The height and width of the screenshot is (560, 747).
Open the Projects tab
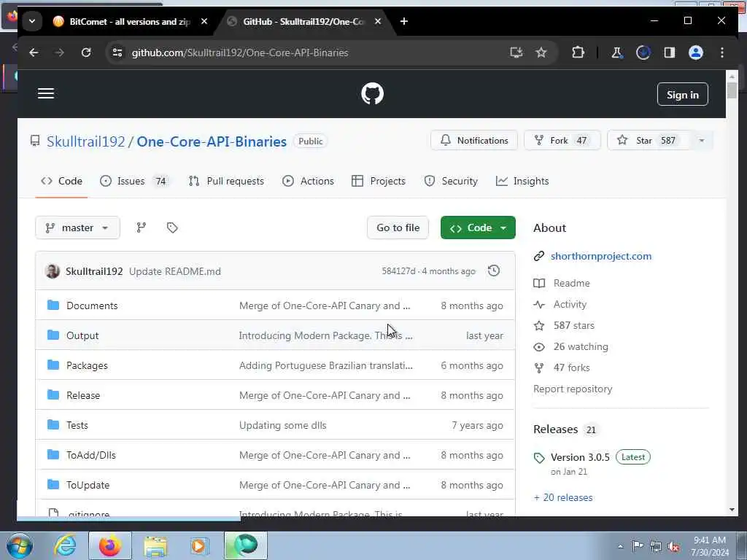point(379,181)
